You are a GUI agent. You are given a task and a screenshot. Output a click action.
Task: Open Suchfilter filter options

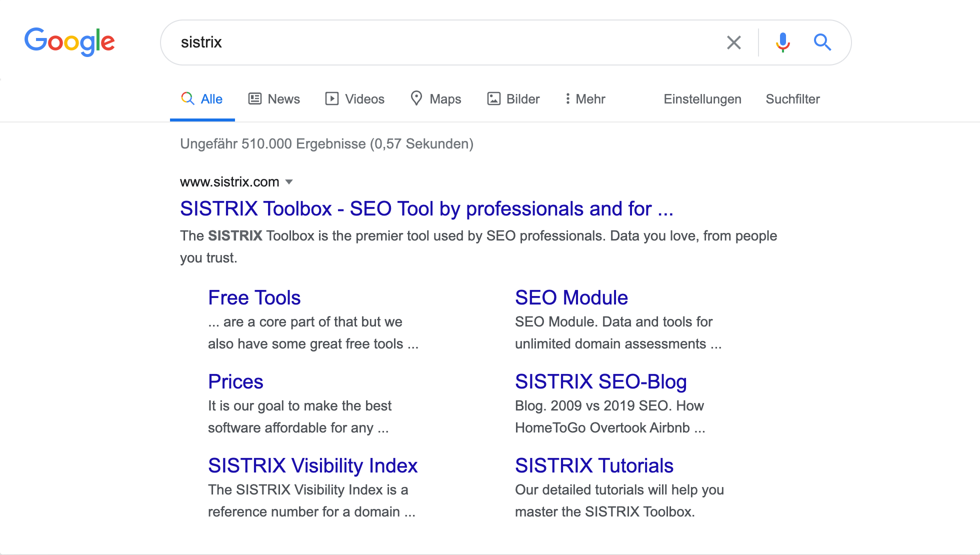(x=793, y=99)
